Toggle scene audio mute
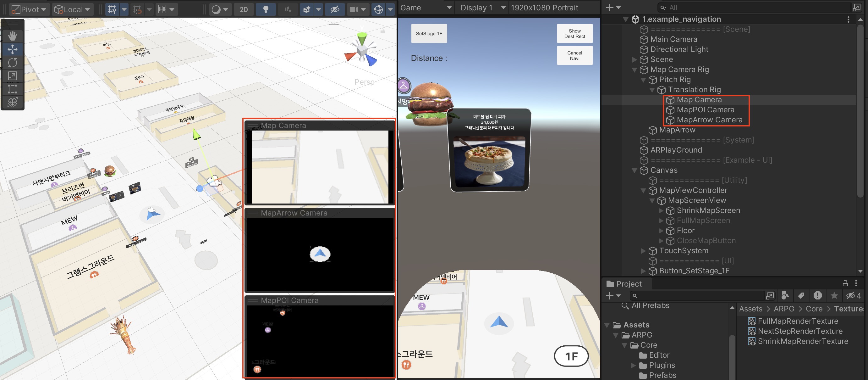Image resolution: width=868 pixels, height=380 pixels. [x=288, y=9]
